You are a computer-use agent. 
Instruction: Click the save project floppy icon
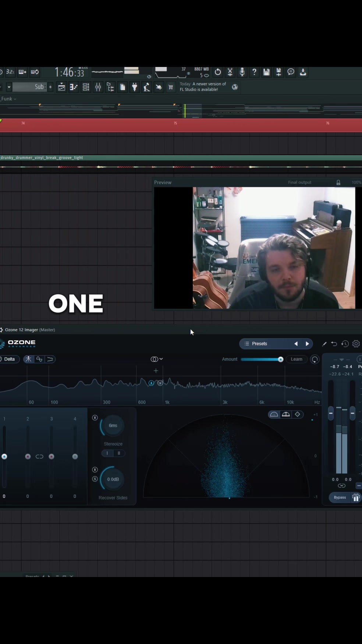[266, 72]
